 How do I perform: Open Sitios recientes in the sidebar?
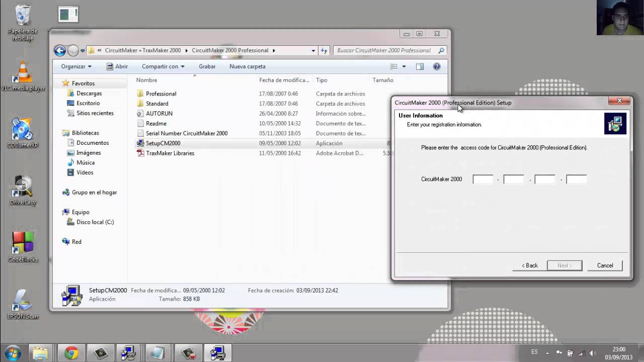click(95, 113)
